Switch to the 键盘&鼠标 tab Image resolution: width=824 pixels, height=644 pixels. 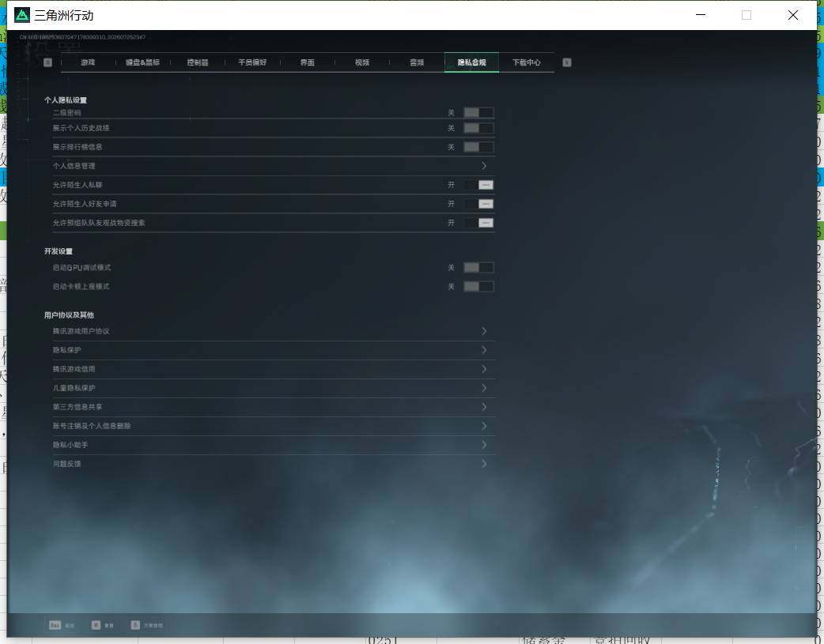pos(142,62)
